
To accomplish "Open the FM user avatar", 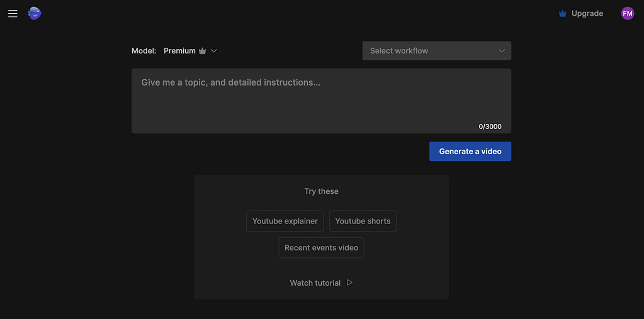I will click(627, 13).
